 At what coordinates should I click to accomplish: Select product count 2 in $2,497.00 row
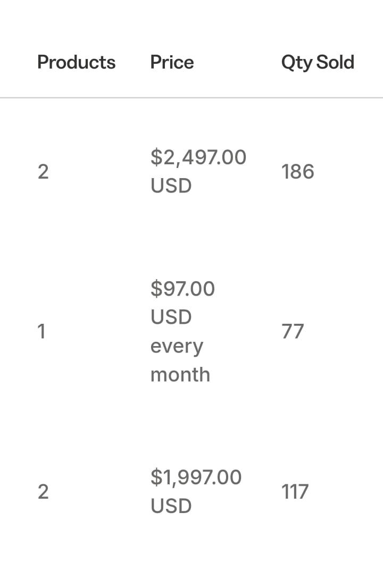click(x=43, y=172)
